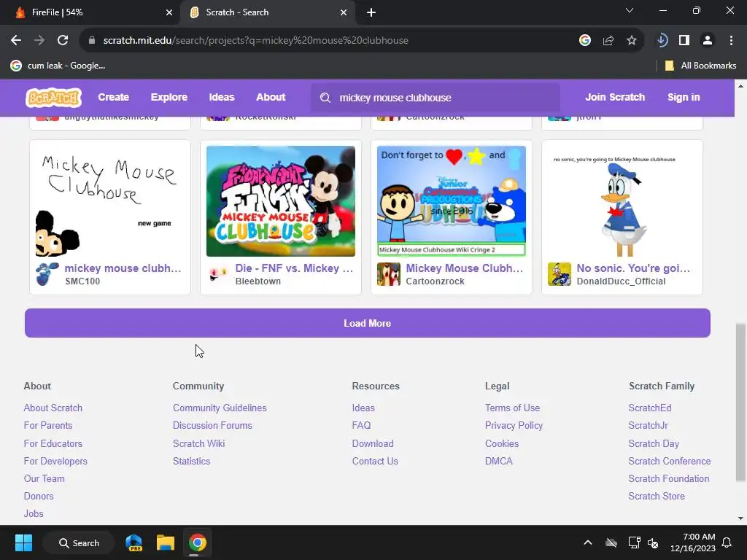Open the Discussion Forums link
The height and width of the screenshot is (560, 747).
pos(212,426)
